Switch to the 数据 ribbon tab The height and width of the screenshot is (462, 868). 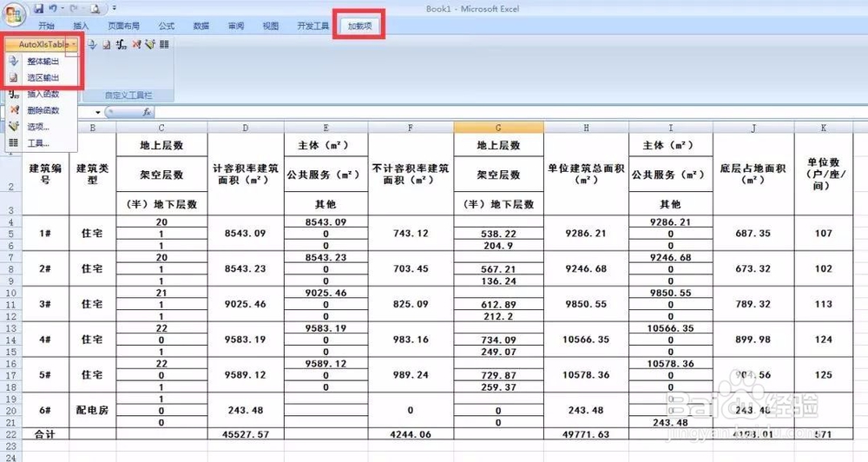201,25
